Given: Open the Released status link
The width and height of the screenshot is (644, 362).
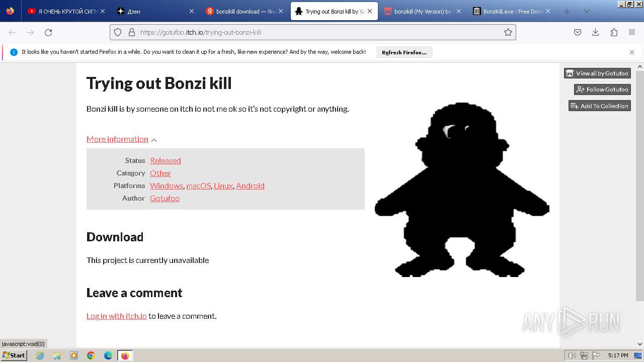Looking at the screenshot, I should 166,160.
